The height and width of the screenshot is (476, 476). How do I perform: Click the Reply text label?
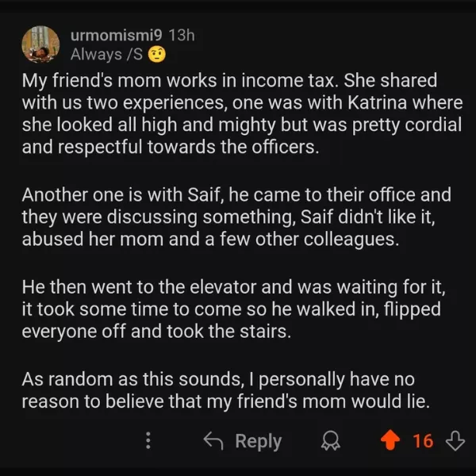258,441
